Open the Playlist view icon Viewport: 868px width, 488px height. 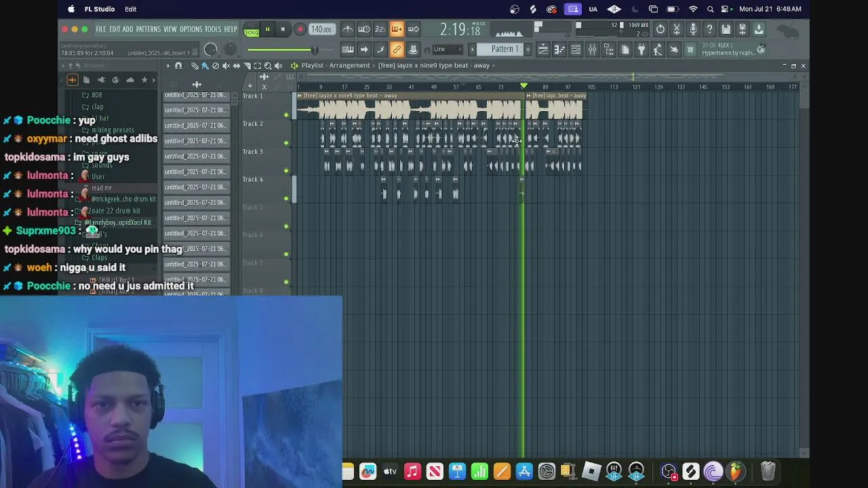(543, 49)
